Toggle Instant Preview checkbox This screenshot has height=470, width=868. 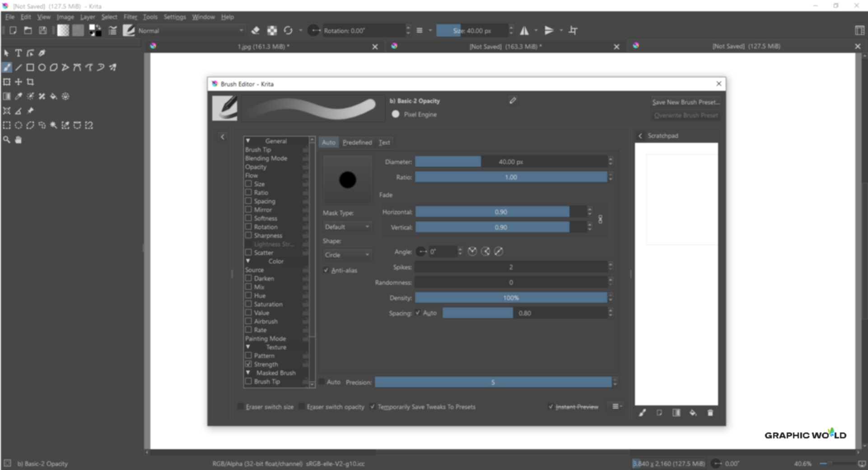[551, 407]
